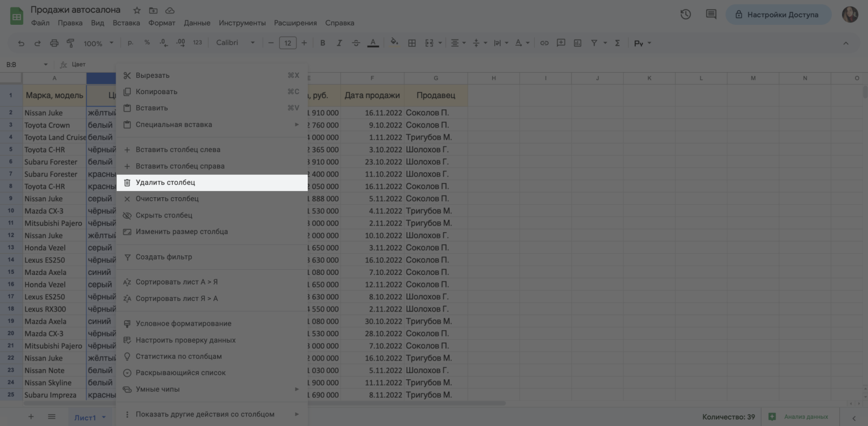Open version history clock icon
The width and height of the screenshot is (868, 426).
685,15
